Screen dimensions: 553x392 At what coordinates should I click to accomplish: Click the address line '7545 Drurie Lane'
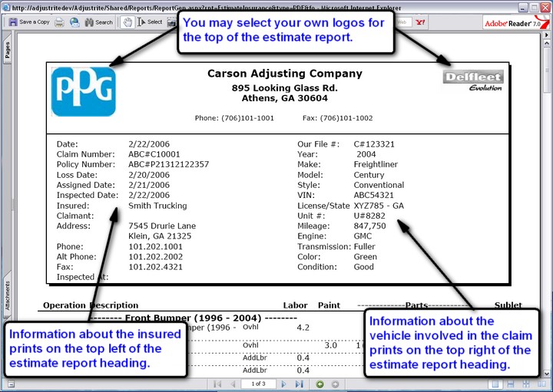[x=162, y=226]
